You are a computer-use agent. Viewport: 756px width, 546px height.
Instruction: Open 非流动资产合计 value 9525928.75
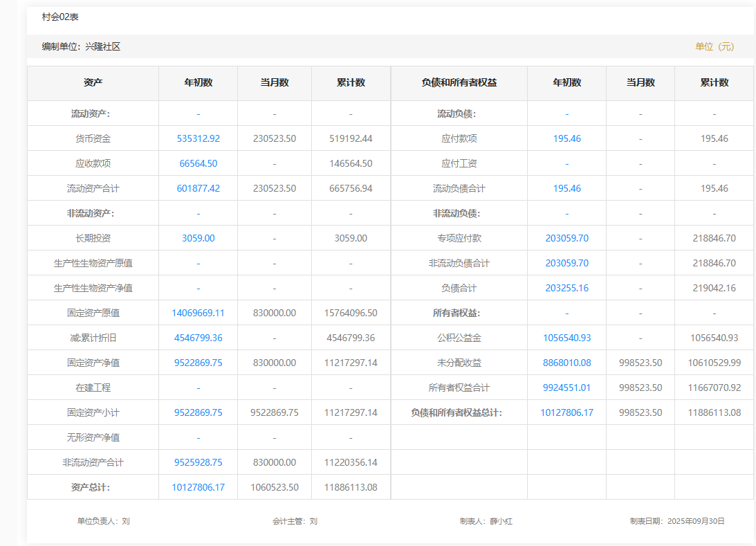tap(198, 462)
